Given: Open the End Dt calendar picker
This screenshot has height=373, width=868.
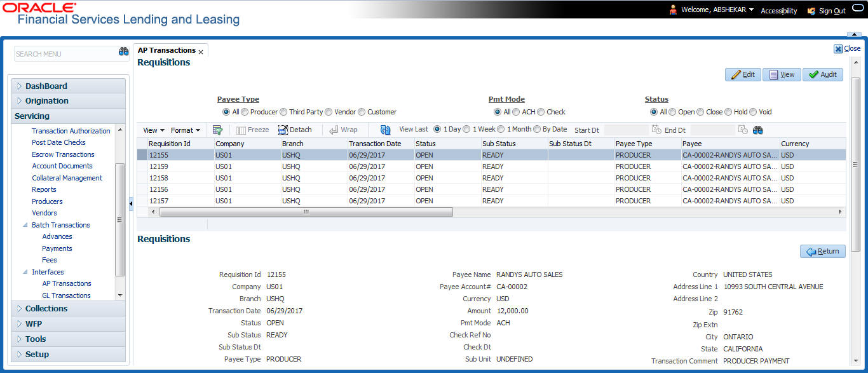Looking at the screenshot, I should (x=742, y=130).
